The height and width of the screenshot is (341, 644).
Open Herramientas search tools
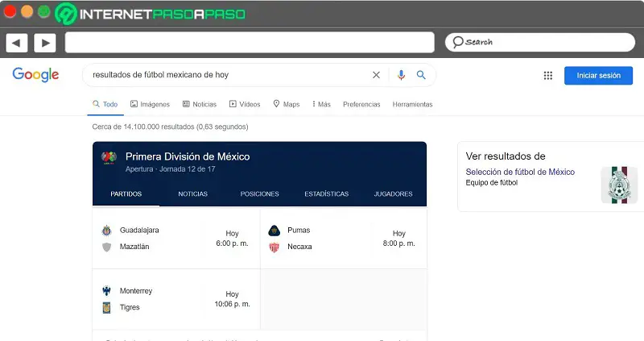[412, 105]
